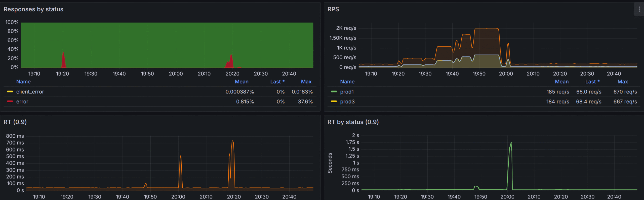
Task: Toggle prod3 series in RPS legend
Action: (x=347, y=102)
